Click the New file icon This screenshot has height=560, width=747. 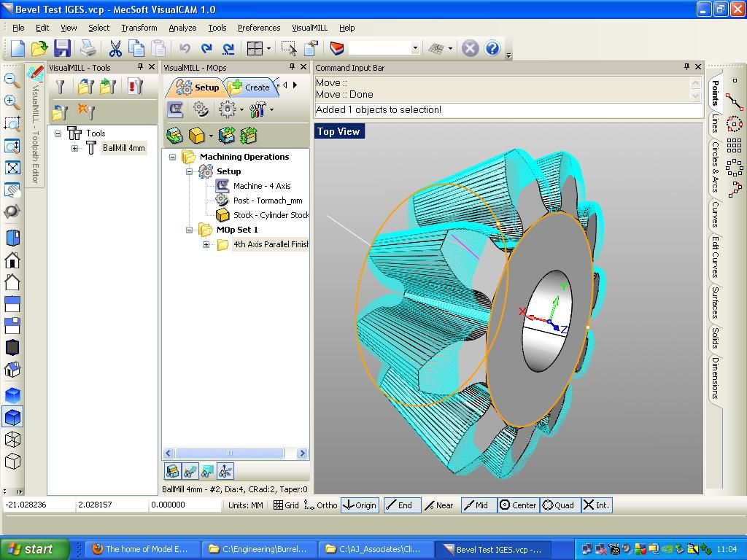[18, 48]
